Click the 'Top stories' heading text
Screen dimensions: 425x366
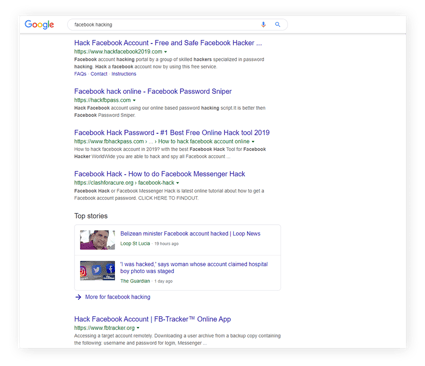(x=91, y=216)
